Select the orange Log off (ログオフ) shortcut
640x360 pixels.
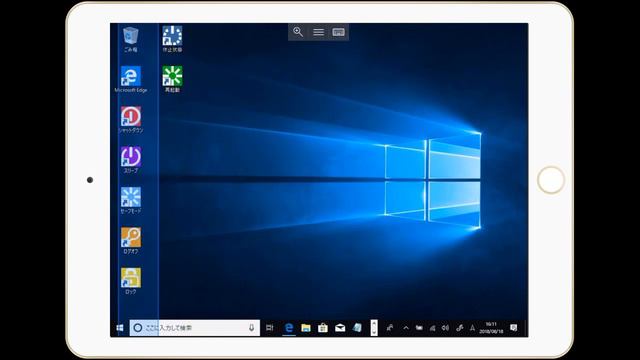(x=131, y=241)
